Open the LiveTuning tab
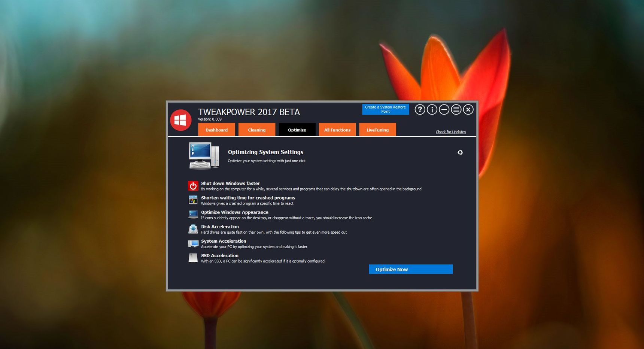The width and height of the screenshot is (644, 349). pos(377,130)
